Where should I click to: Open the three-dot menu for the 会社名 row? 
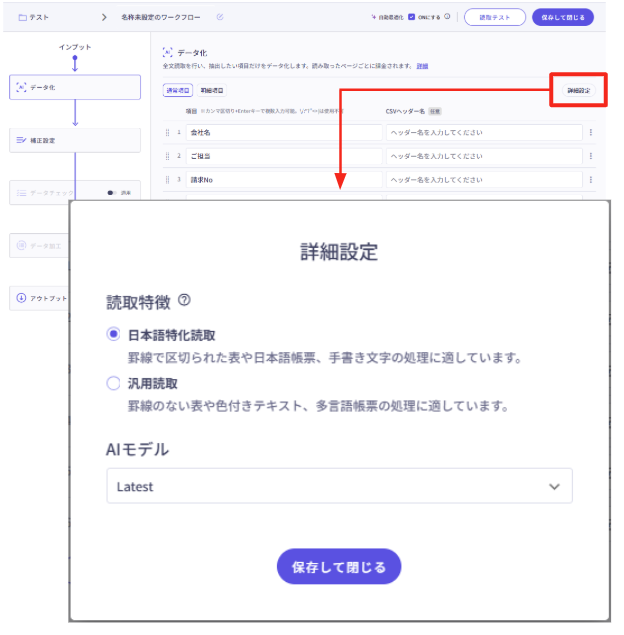click(590, 132)
